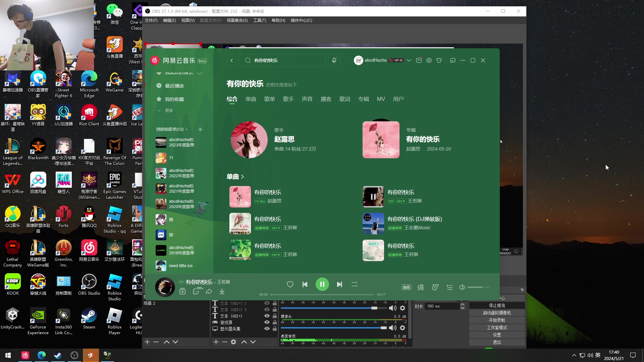Open the play queue list icon
The width and height of the screenshot is (644, 362).
(450, 287)
